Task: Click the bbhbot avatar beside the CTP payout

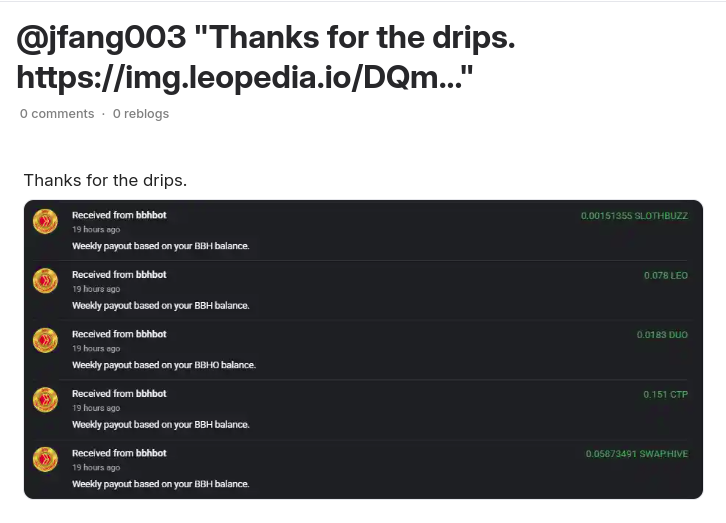Action: [45, 399]
